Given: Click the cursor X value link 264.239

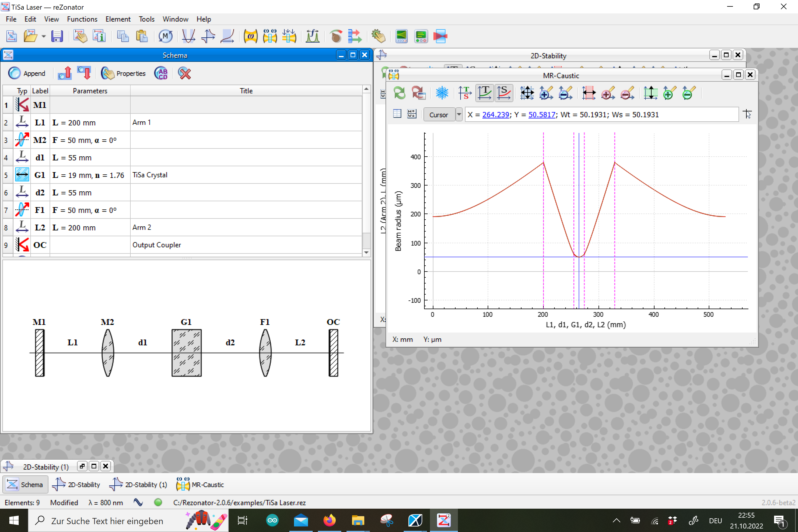Looking at the screenshot, I should coord(495,115).
